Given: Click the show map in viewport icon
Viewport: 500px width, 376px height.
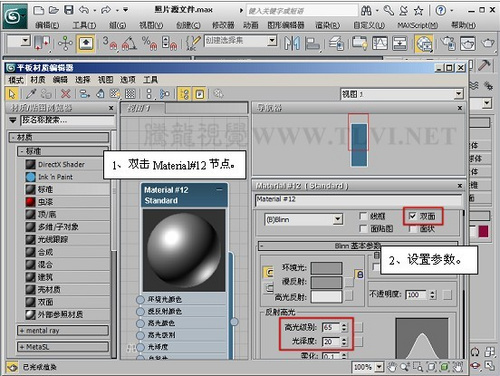Looking at the screenshot, I should coord(115,94).
